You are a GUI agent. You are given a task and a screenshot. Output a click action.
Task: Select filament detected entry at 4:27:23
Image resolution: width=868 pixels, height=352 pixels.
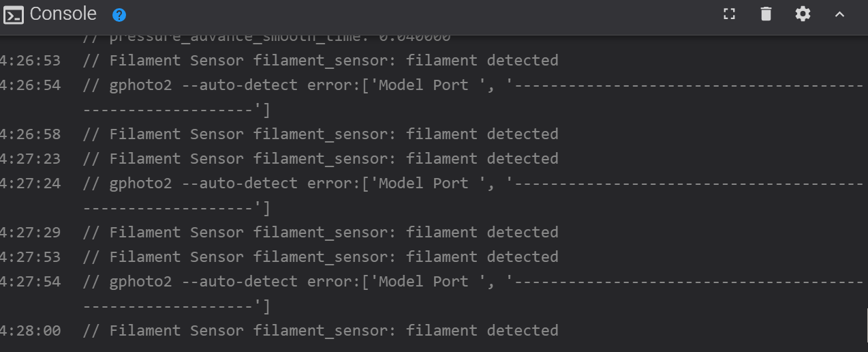(320, 159)
